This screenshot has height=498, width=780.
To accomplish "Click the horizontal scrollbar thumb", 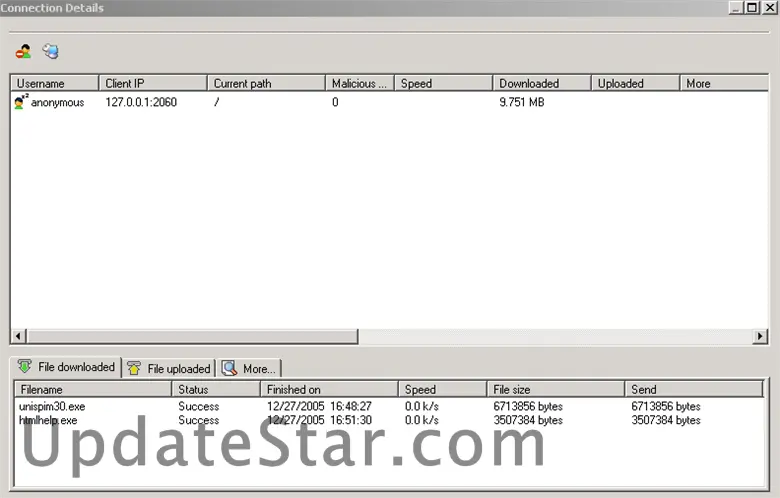I will (193, 336).
